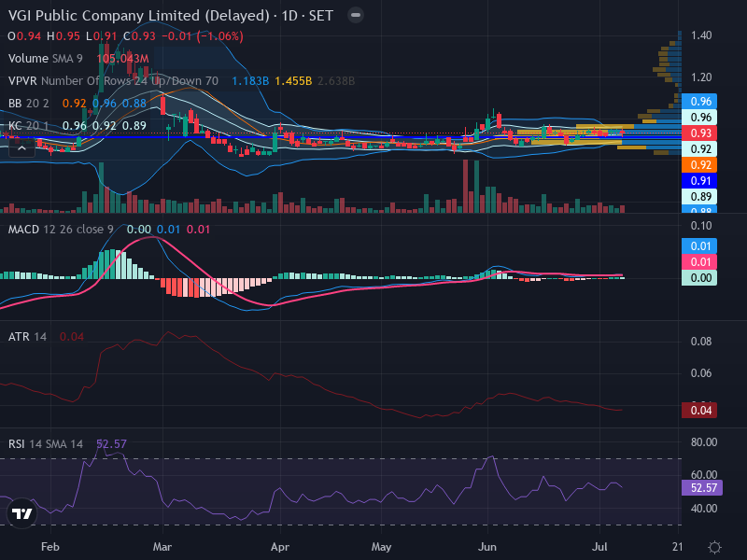Click the Mar label on time axis
This screenshot has height=560, width=747.
pos(162,547)
